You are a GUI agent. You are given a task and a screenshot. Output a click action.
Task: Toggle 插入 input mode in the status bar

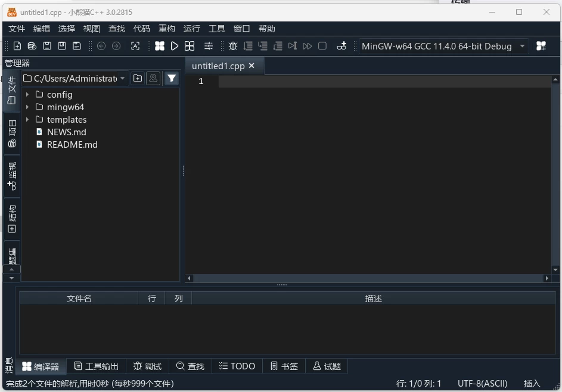531,384
